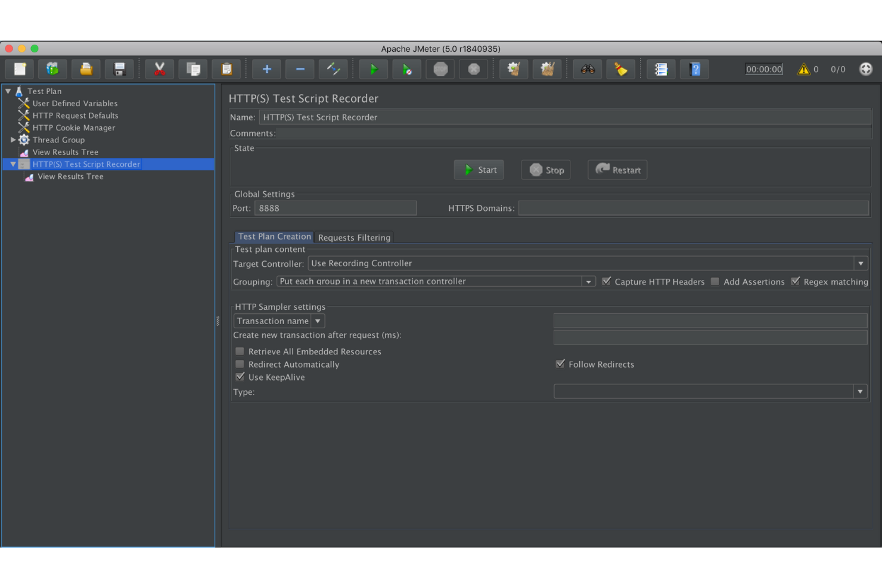This screenshot has height=588, width=882.
Task: Toggle Capture HTTP Headers checkbox
Action: pyautogui.click(x=607, y=281)
